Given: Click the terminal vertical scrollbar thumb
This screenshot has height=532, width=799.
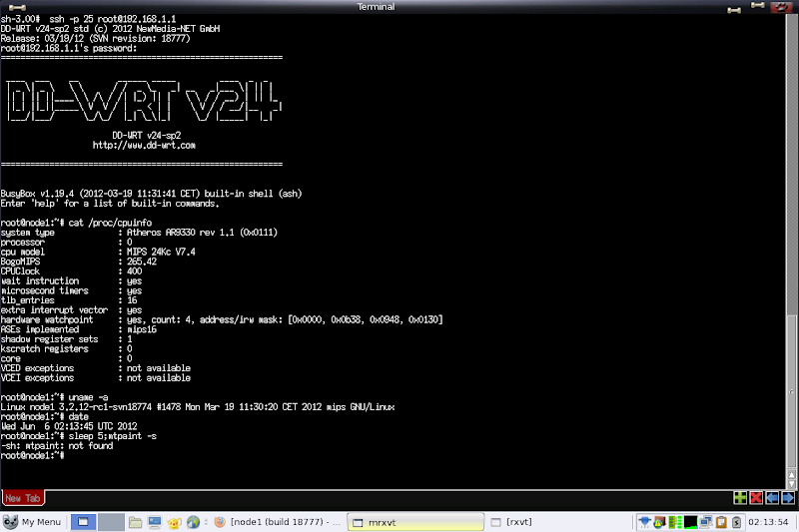Looking at the screenshot, I should point(791,392).
